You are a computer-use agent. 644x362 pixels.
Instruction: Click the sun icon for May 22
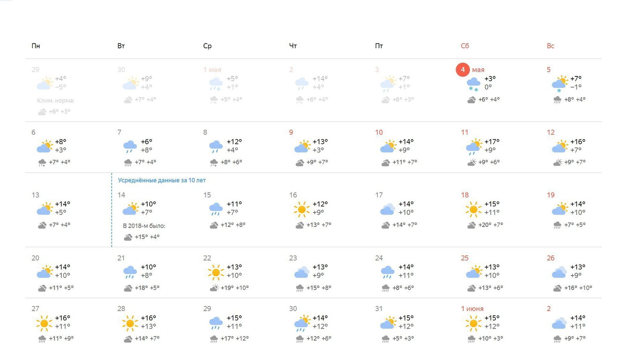[216, 272]
